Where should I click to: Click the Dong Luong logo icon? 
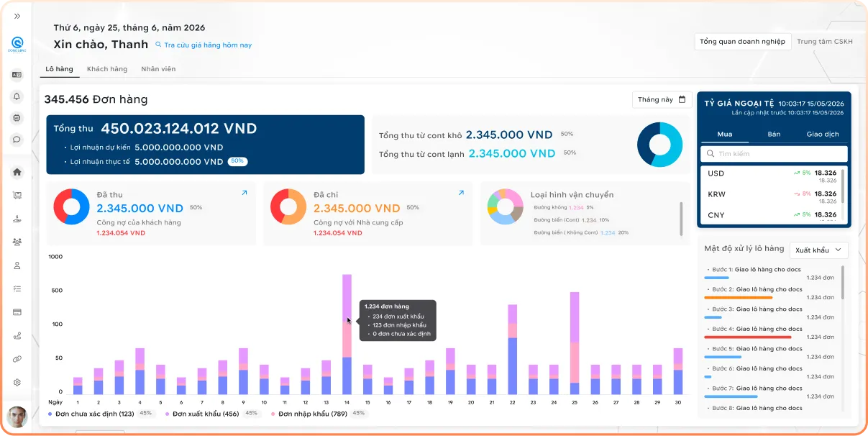pyautogui.click(x=17, y=45)
